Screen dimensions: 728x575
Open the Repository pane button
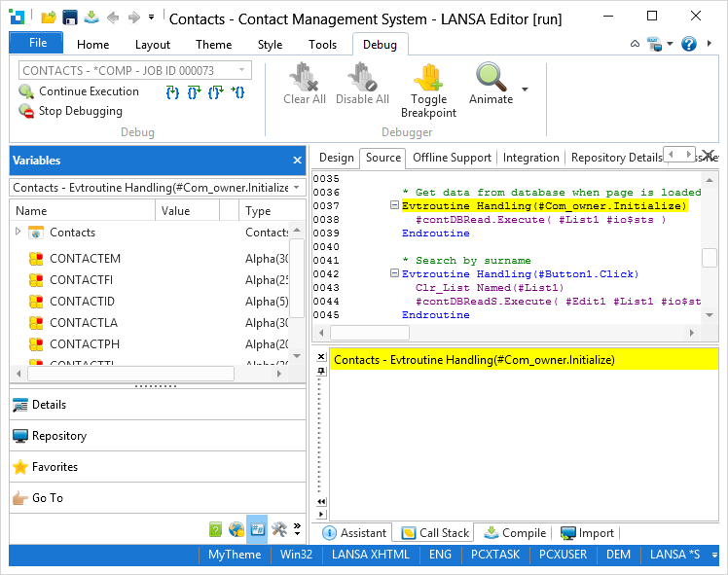[58, 436]
